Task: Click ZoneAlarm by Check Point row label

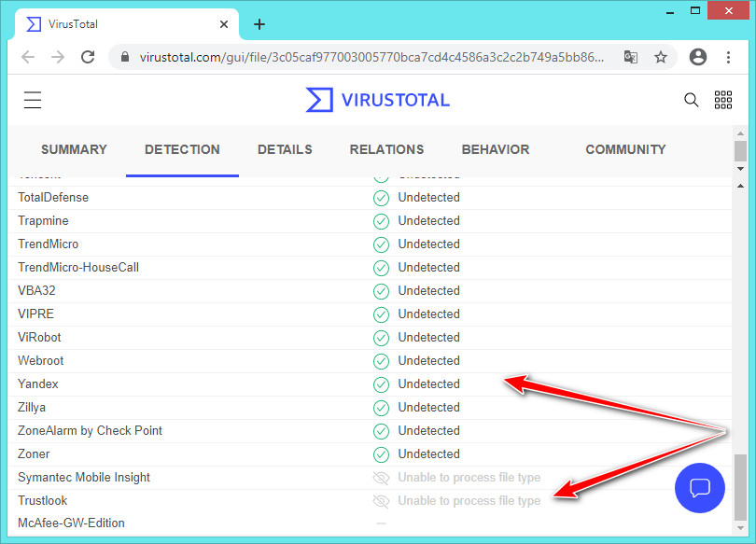Action: [x=90, y=431]
